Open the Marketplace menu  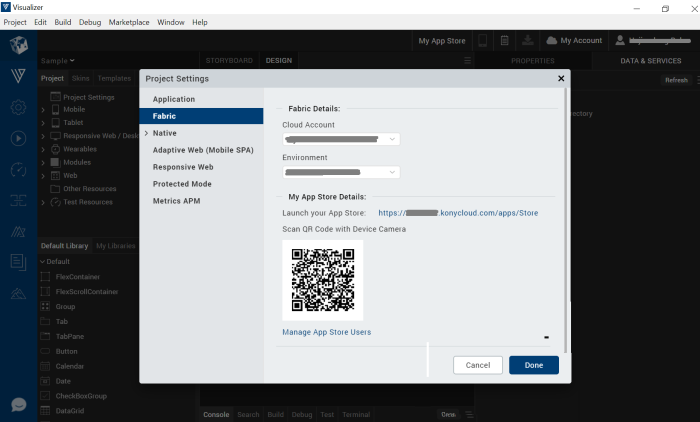[x=129, y=22]
